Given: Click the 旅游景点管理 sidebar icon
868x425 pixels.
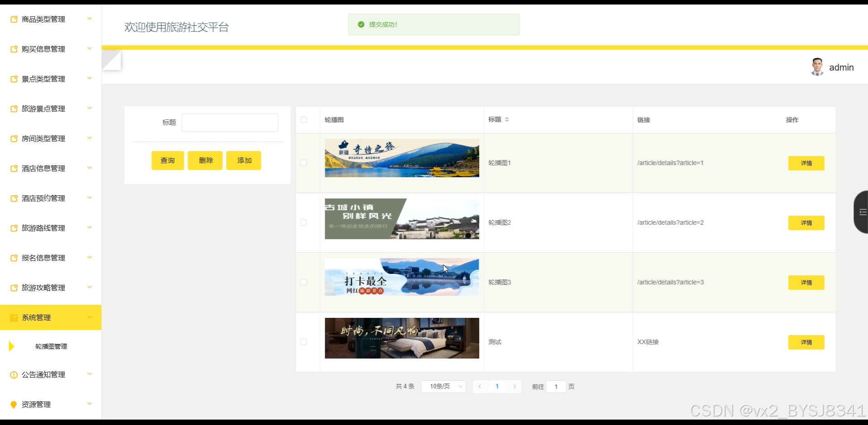Looking at the screenshot, I should click(14, 109).
